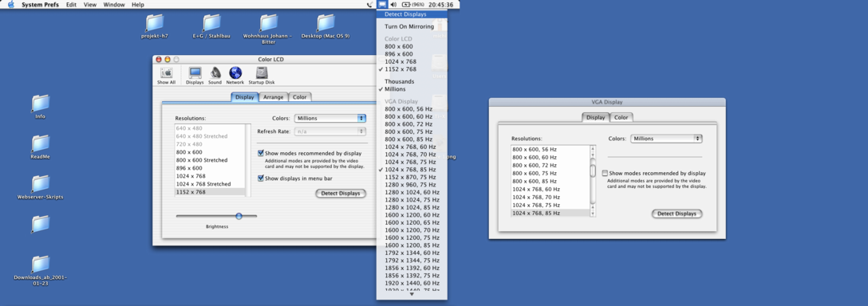Open the Edit menu
868x306 pixels.
(72, 5)
